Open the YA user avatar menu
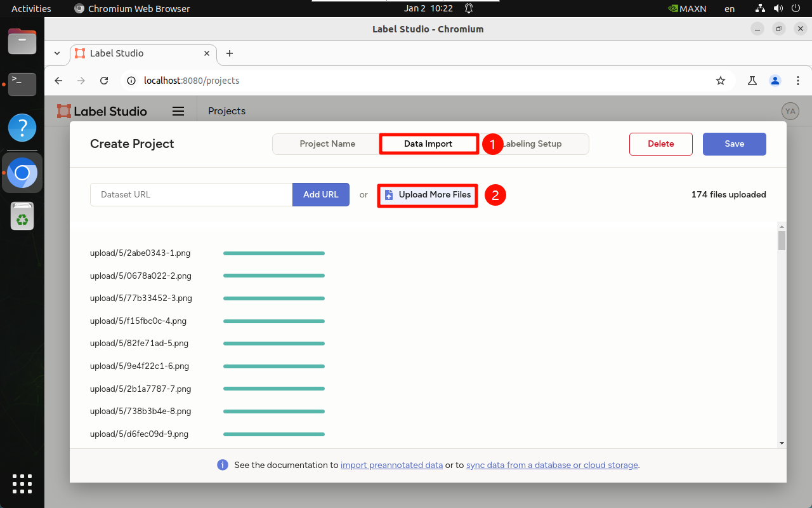This screenshot has width=812, height=508. point(790,111)
